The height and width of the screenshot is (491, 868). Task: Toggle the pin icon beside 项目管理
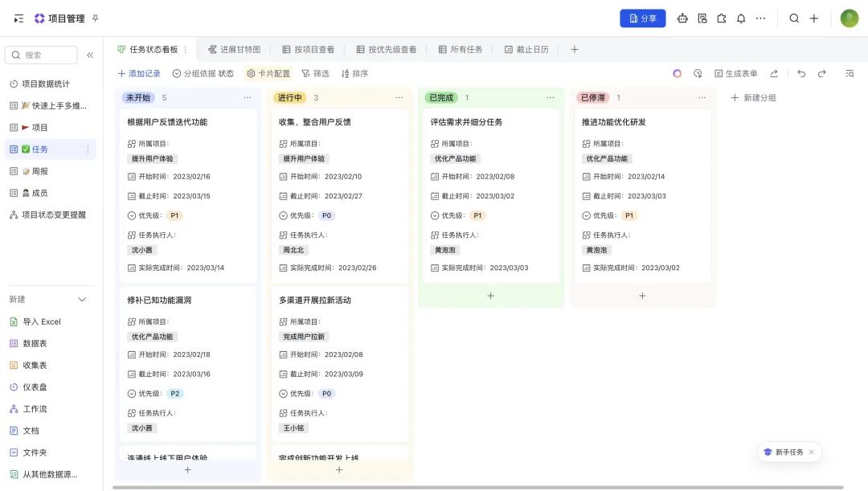(96, 18)
